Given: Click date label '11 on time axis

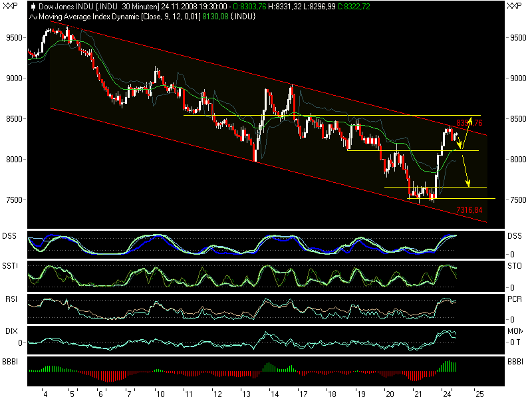Looking at the screenshot, I should click(188, 394).
